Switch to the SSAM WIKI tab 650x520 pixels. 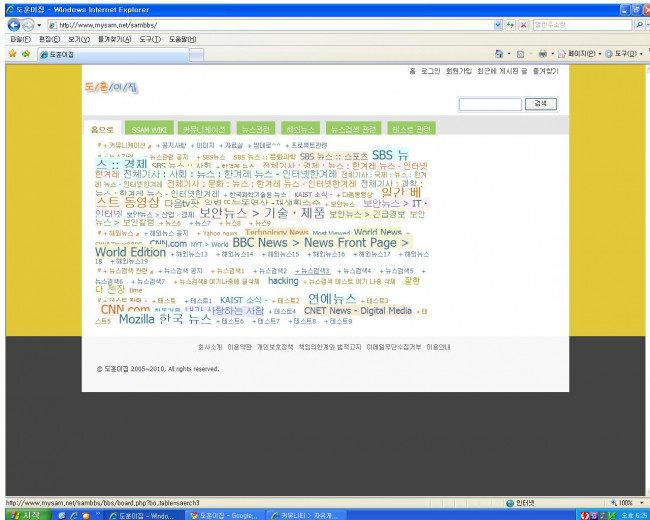click(x=149, y=129)
